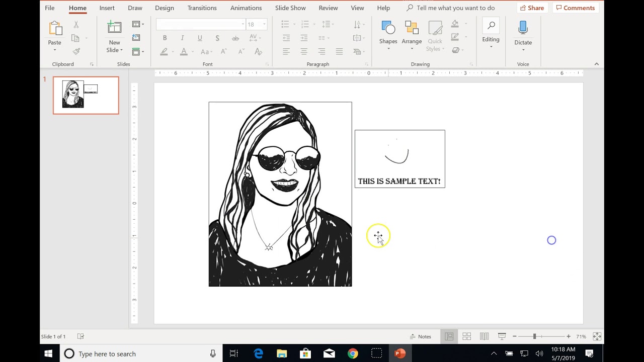The height and width of the screenshot is (362, 644).
Task: Fit slide to current window
Action: [x=597, y=336]
